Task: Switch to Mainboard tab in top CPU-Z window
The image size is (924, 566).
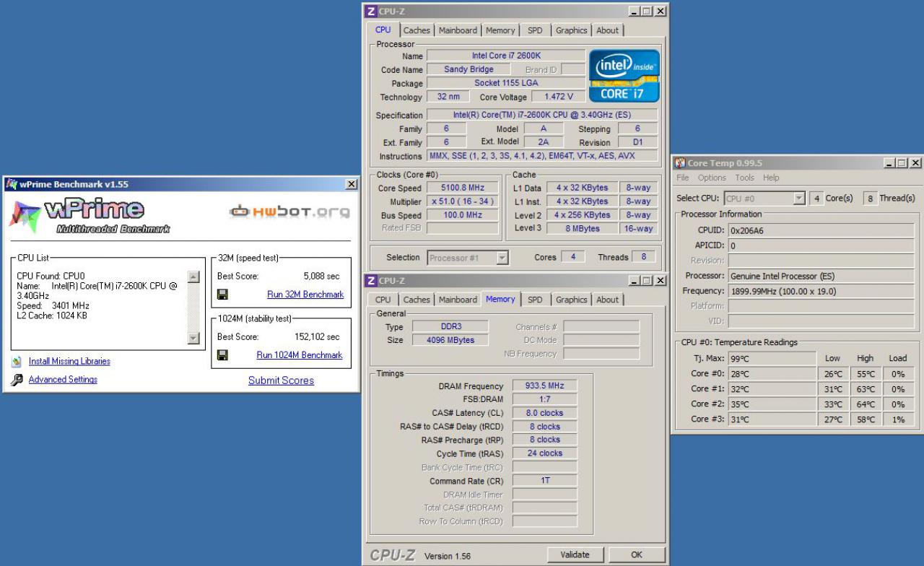Action: [x=458, y=30]
